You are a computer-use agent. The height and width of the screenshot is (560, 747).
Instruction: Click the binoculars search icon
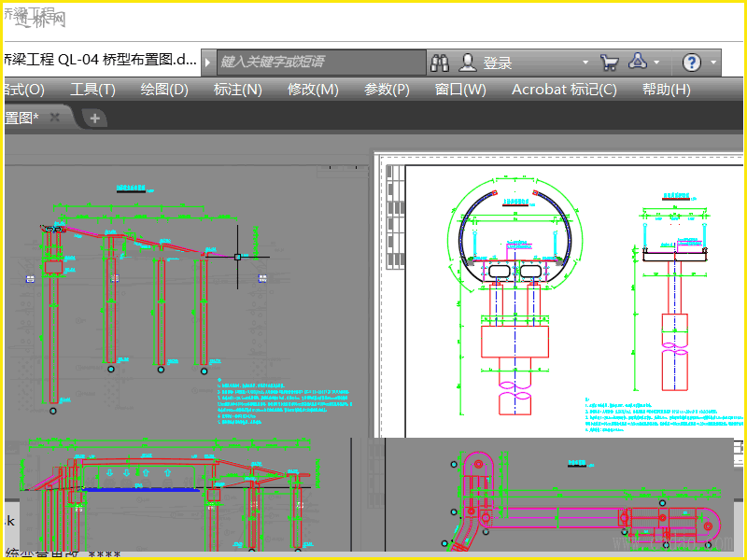[440, 63]
